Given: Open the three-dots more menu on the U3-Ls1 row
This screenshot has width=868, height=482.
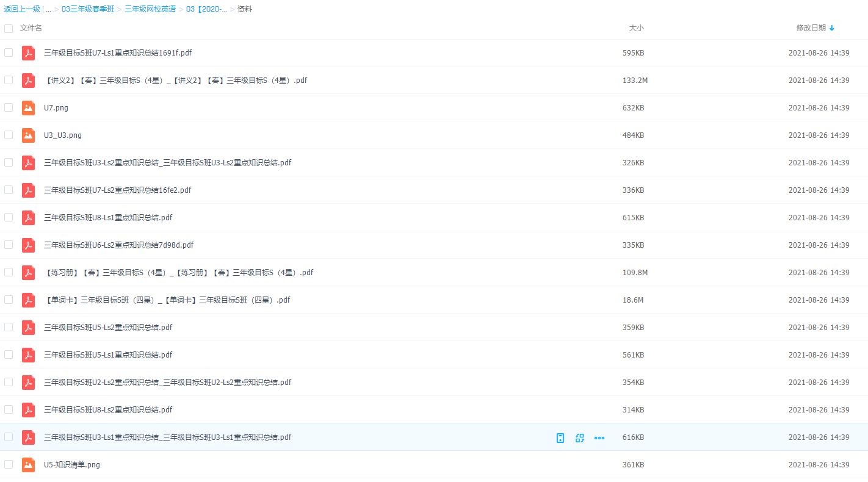Looking at the screenshot, I should pos(599,437).
